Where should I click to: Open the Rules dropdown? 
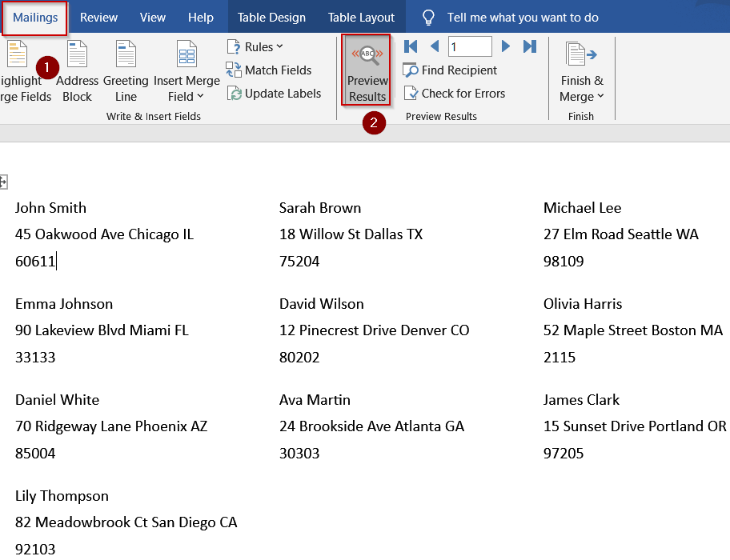click(255, 47)
